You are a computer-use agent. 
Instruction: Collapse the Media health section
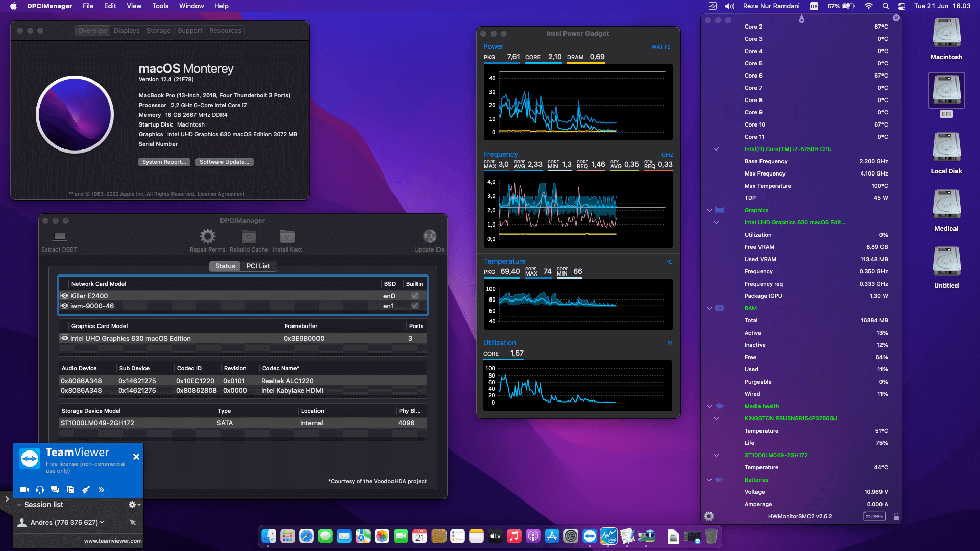pos(709,406)
